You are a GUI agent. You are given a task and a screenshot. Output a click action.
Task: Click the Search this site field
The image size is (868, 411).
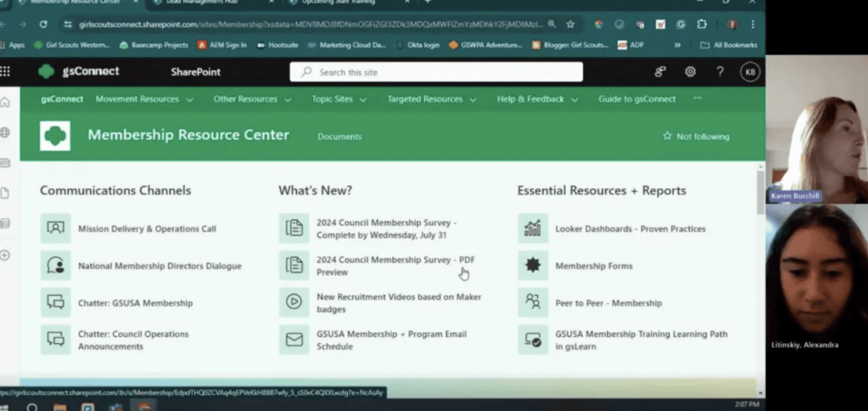click(x=436, y=72)
